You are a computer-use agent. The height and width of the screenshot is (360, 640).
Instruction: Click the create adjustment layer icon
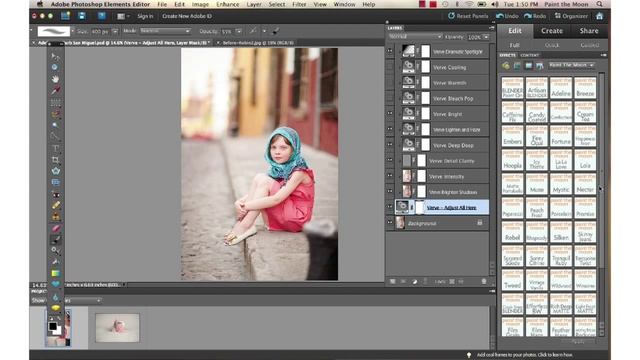415,281
